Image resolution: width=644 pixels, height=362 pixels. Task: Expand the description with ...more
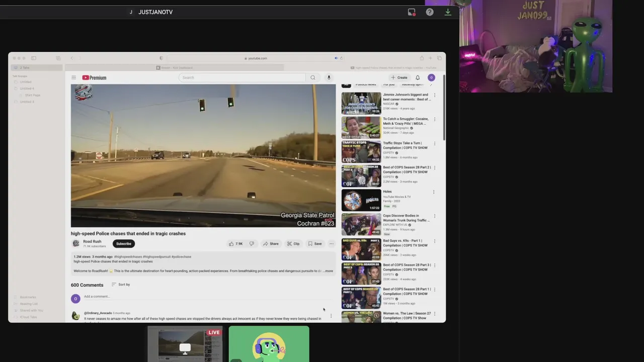tap(328, 271)
